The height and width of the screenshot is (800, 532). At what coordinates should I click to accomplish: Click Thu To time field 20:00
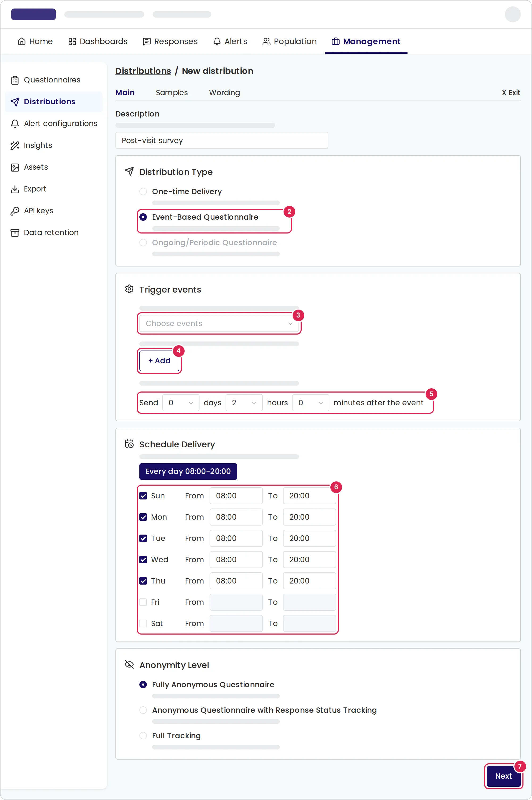(310, 581)
